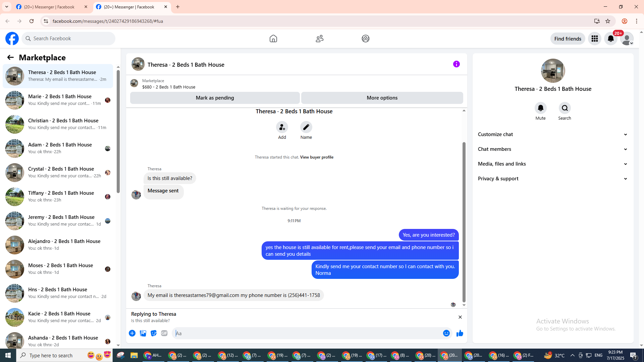Install the app from the address bar icon
The width and height of the screenshot is (644, 362).
[x=597, y=21]
